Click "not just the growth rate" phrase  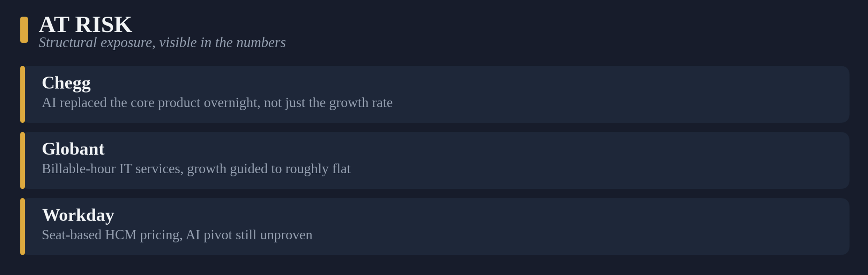point(328,103)
